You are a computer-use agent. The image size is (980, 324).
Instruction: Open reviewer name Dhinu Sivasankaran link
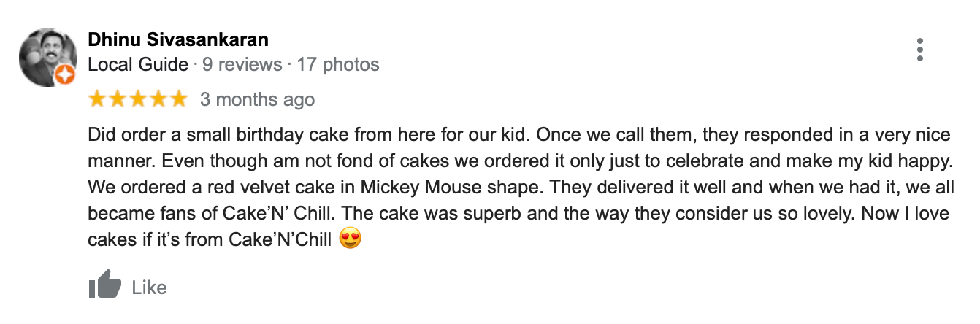pyautogui.click(x=177, y=39)
